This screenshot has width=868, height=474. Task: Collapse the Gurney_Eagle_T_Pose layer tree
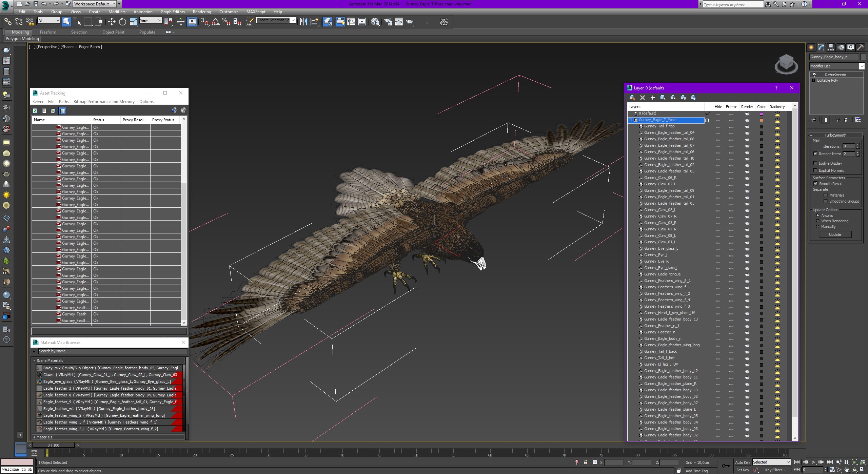630,120
